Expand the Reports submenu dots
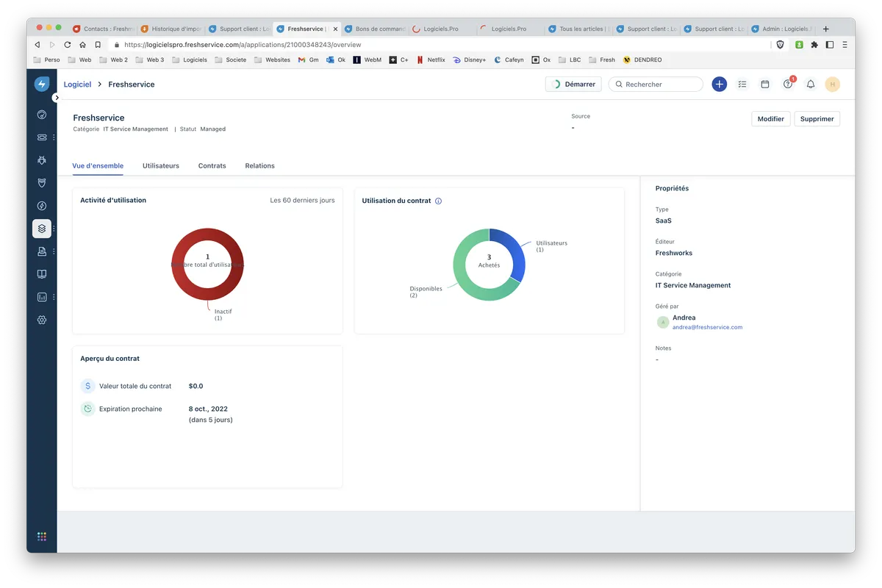 pos(54,297)
